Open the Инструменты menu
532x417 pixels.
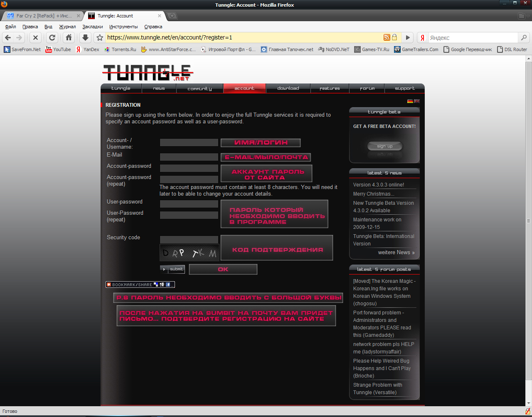pyautogui.click(x=123, y=27)
